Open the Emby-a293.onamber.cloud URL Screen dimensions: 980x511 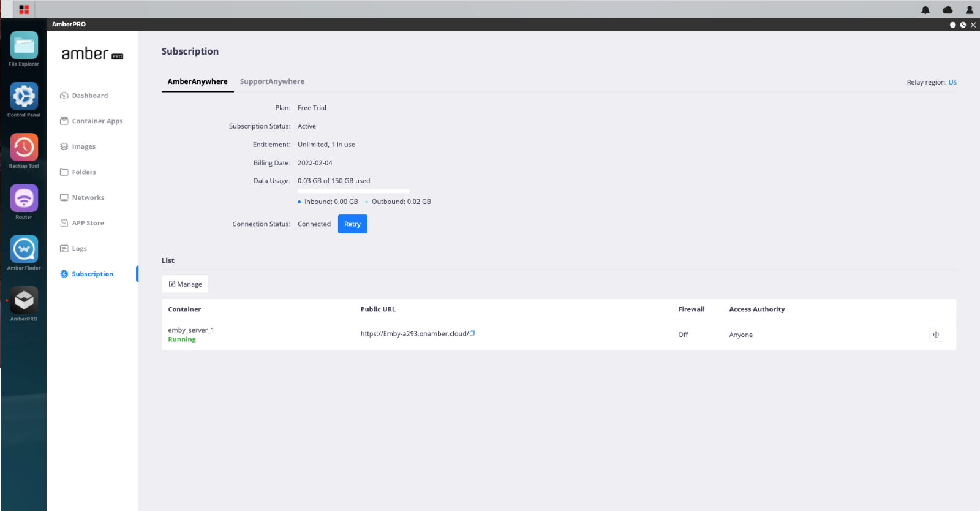click(415, 334)
